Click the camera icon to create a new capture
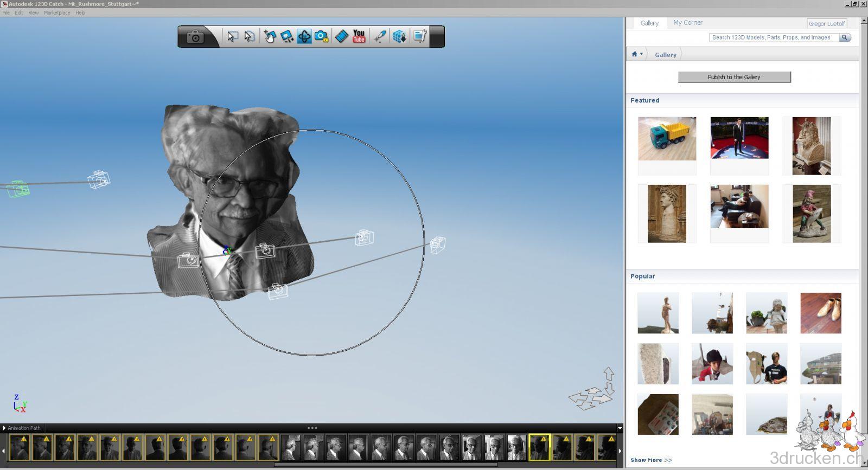Screen dimensions: 868x470 coord(195,37)
